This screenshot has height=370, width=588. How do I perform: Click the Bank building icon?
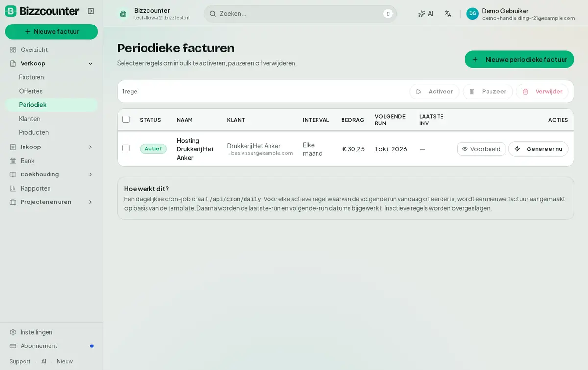point(13,161)
